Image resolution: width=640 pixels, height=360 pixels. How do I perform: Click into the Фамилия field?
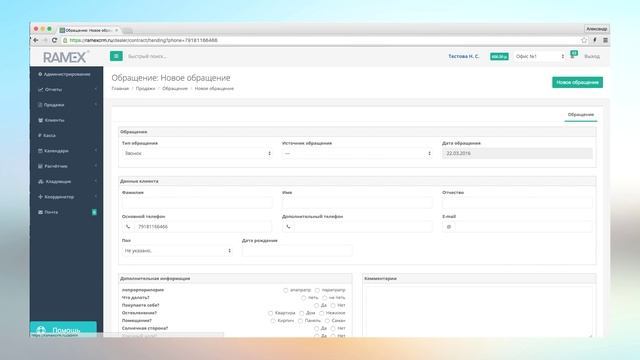tap(197, 202)
